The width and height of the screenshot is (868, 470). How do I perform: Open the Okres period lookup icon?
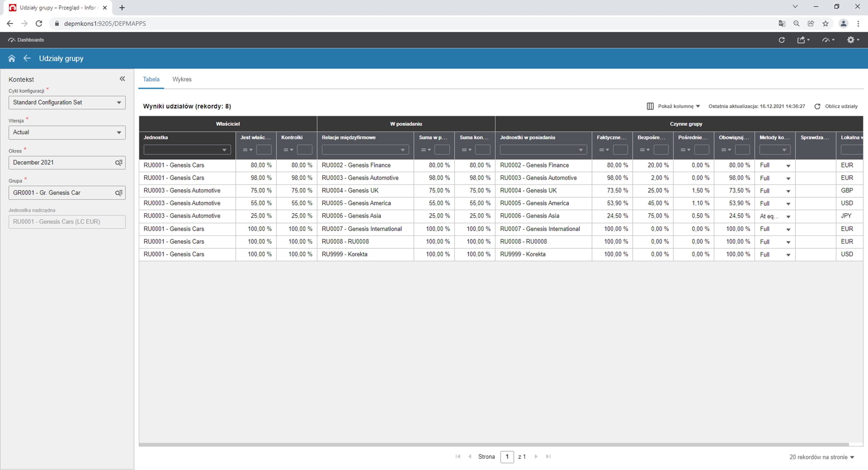coord(119,163)
